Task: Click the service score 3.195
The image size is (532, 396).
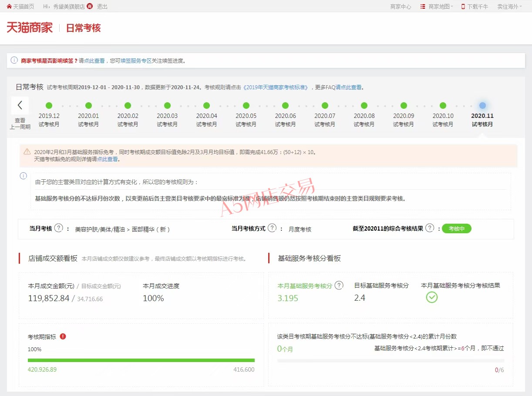Action: pyautogui.click(x=288, y=299)
